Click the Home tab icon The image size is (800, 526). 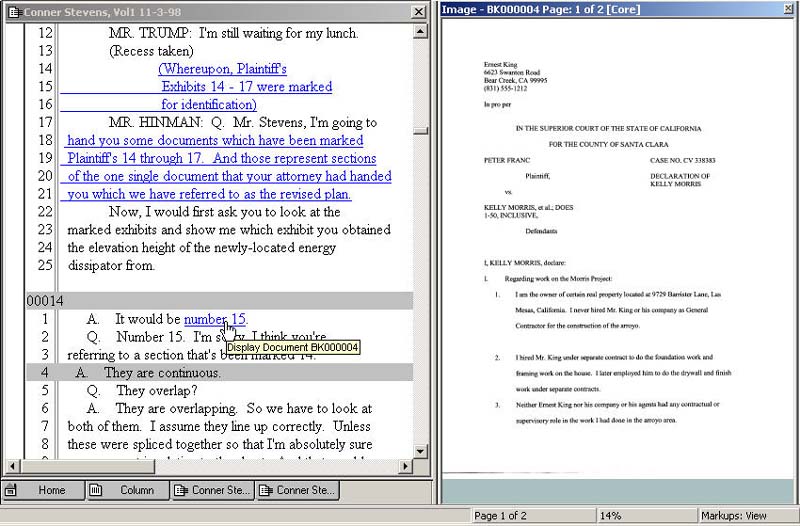point(11,490)
